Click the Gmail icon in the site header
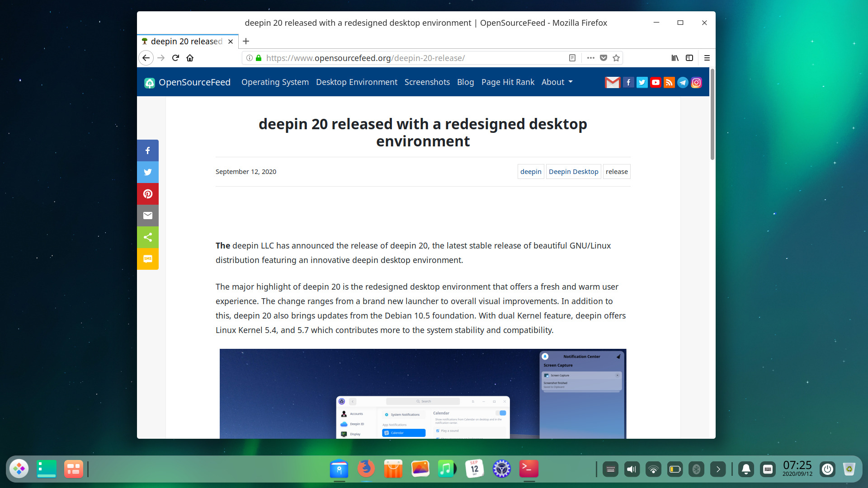 click(x=613, y=82)
